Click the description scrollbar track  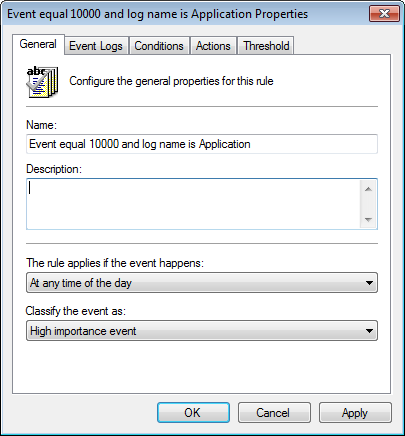coord(368,205)
